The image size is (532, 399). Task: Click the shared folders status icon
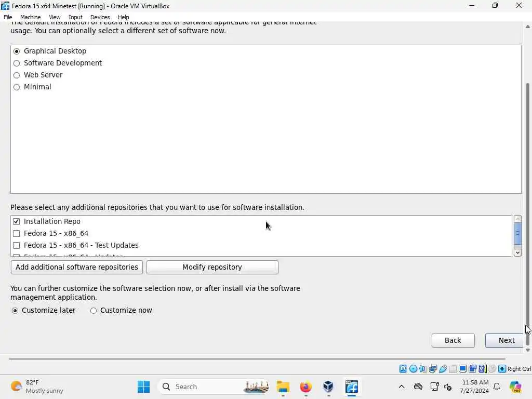pos(453,369)
